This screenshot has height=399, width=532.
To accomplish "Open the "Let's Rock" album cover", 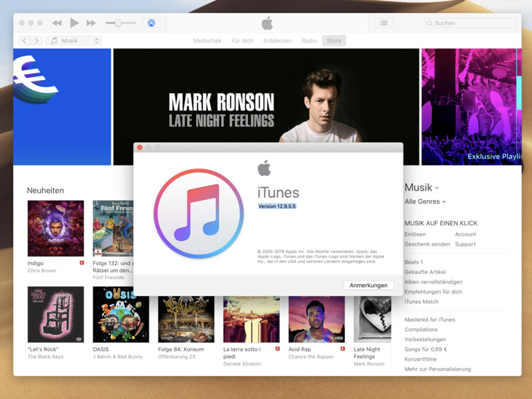I will pos(56,314).
